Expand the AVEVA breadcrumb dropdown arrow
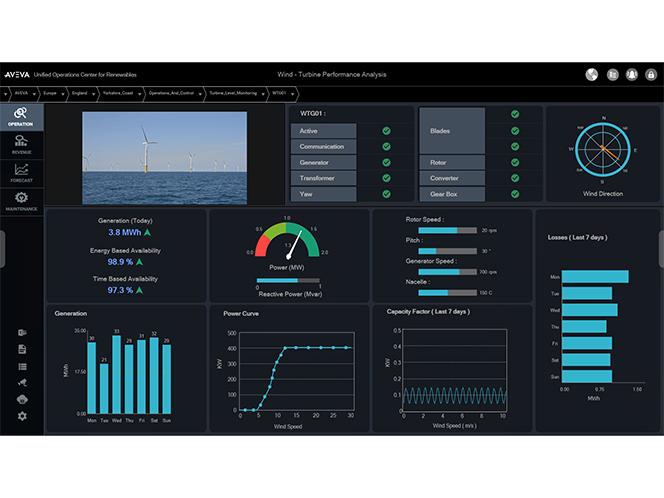This screenshot has width=664, height=498. [x=34, y=94]
